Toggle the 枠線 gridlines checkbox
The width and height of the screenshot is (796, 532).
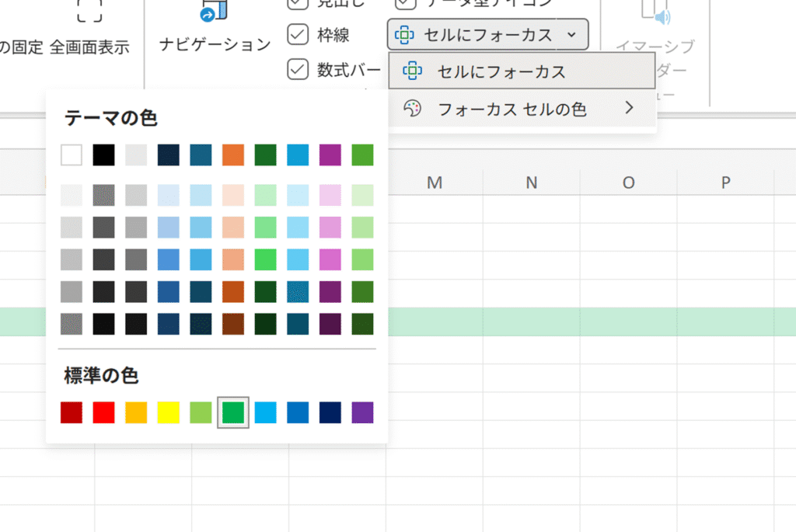pyautogui.click(x=298, y=35)
